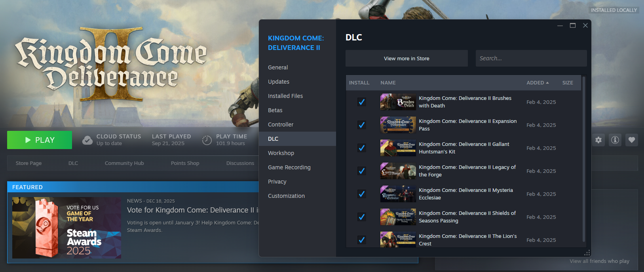Toggle Gallant Huntsman's Kit install checkbox
This screenshot has width=644, height=272.
click(361, 148)
